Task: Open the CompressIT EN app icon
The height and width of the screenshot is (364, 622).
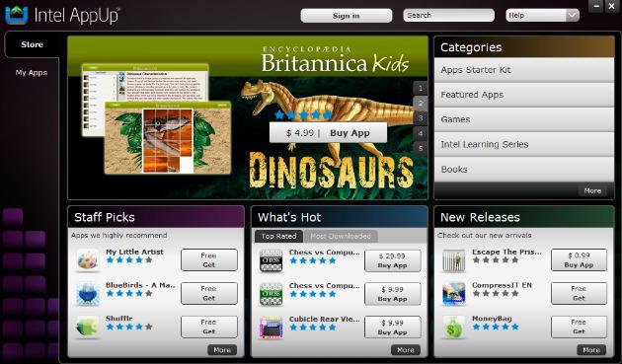Action: click(454, 293)
